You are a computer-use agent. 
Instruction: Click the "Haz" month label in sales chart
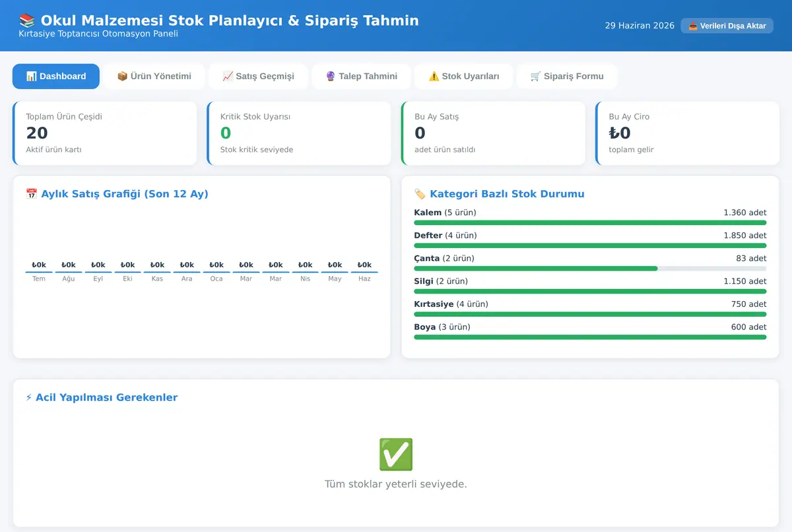tap(364, 279)
